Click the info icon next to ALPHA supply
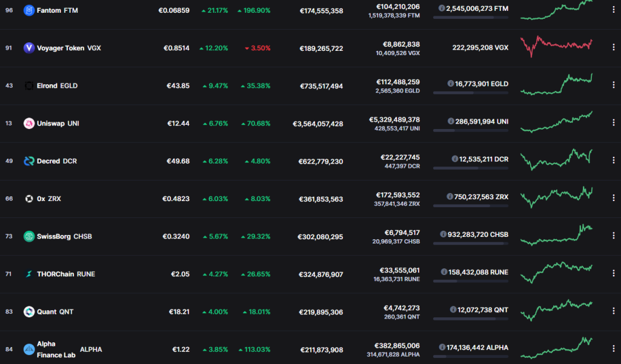This screenshot has height=364, width=621. 442,348
